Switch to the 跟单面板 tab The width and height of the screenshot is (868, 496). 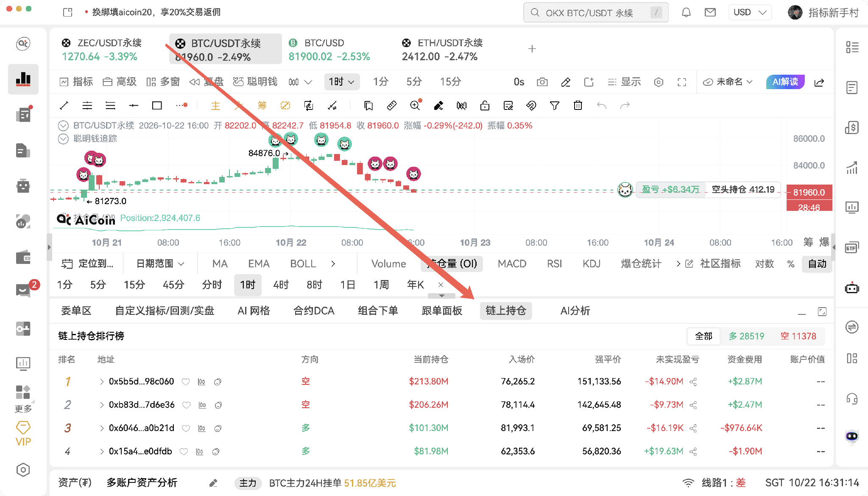(x=442, y=311)
